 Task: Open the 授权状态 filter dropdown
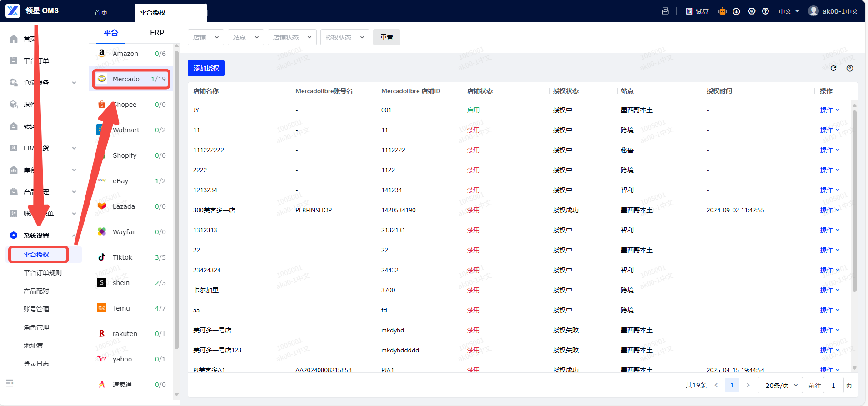[344, 37]
